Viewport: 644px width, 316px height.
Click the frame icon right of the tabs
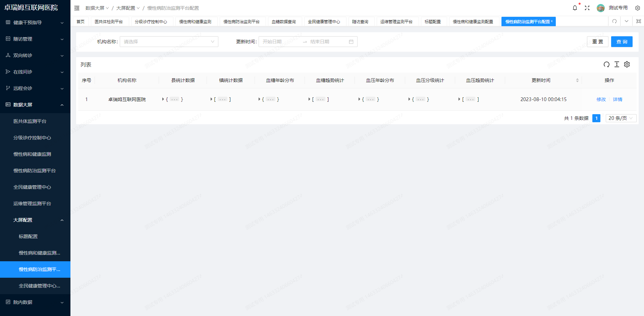click(638, 21)
